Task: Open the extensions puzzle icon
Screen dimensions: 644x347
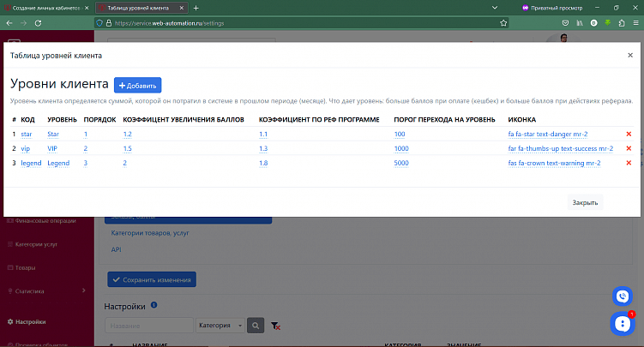Action: (622, 23)
